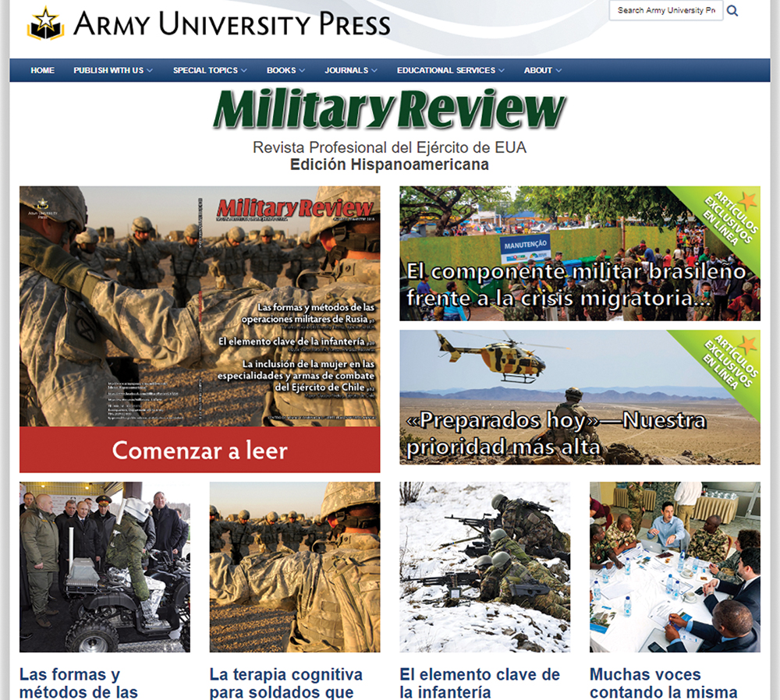Open El elemento clave de la infantería link
The height and width of the screenshot is (700, 780).
click(x=480, y=683)
